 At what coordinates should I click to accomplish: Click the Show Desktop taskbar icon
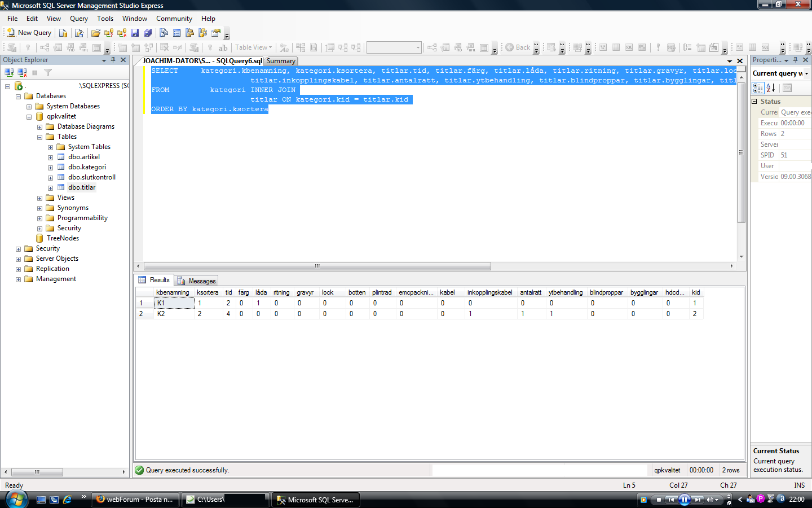click(x=41, y=500)
